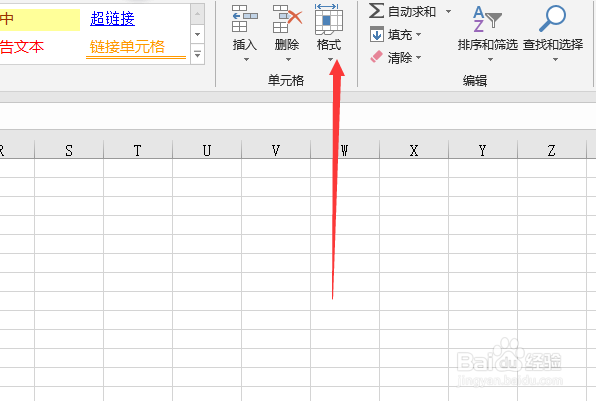Select column W header

[x=345, y=150]
